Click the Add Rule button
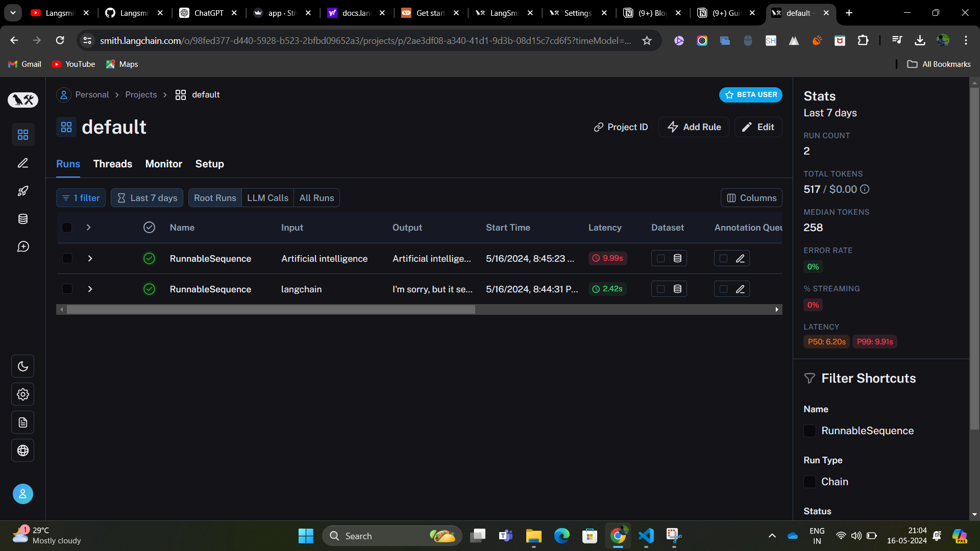 [694, 127]
